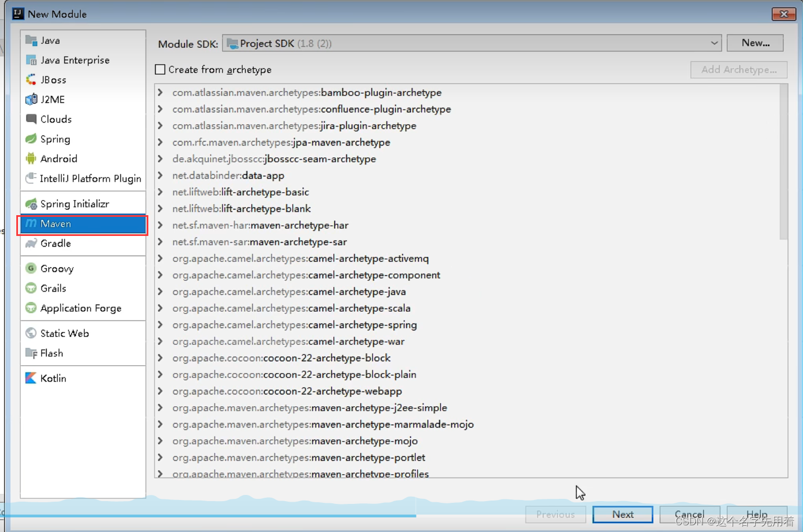
Task: Click the IntelliJ logo in title bar
Action: coord(18,13)
